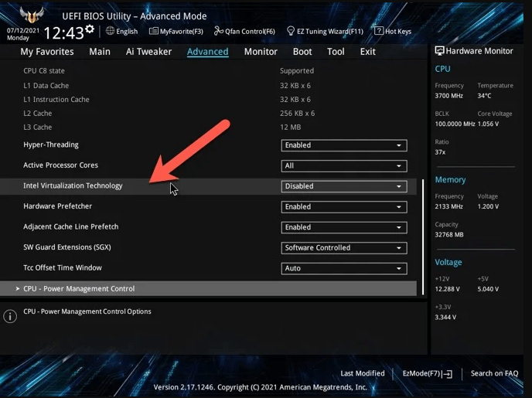Click the TUF logo emblem
The height and width of the screenshot is (398, 532).
(x=32, y=15)
